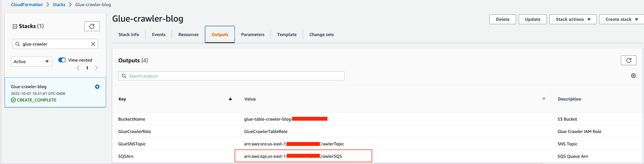Collapse the Stacks panel icon
The width and height of the screenshot is (644, 164).
[x=15, y=27]
